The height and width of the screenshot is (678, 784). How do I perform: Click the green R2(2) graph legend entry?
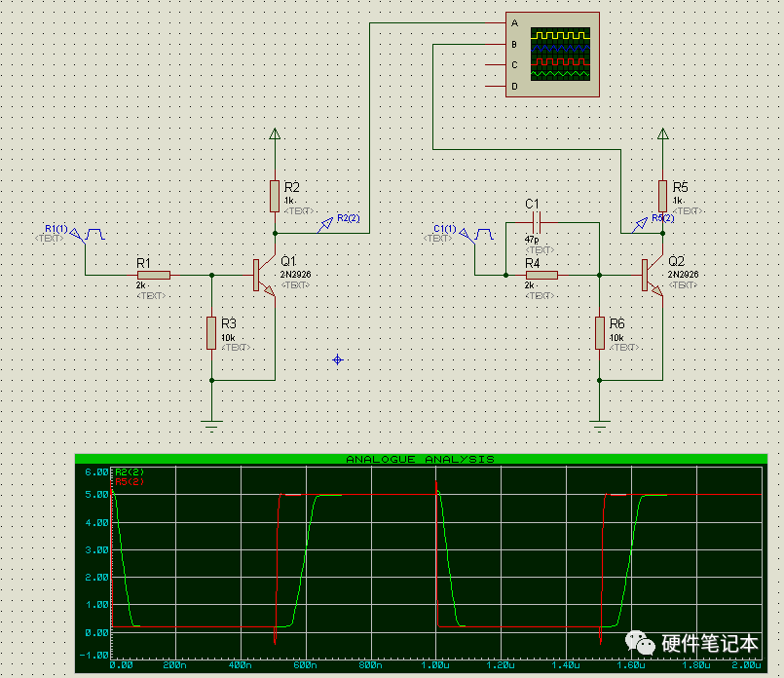(130, 472)
